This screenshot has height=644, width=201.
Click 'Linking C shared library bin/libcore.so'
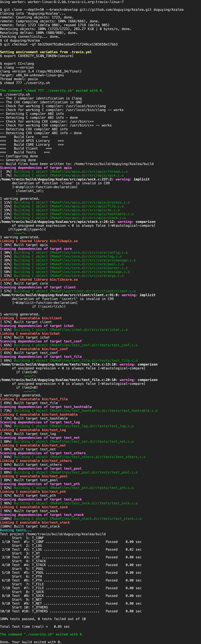(x=39, y=280)
